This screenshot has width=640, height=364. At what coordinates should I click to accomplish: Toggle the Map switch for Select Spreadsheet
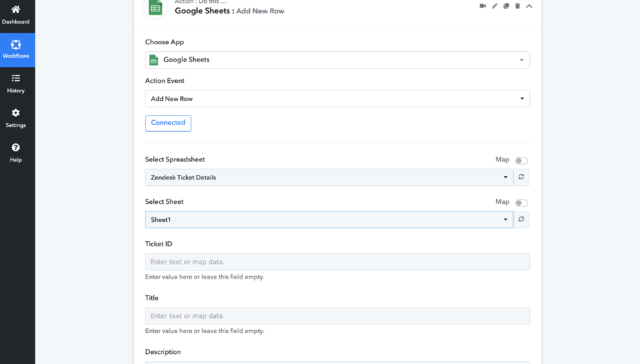coord(521,160)
